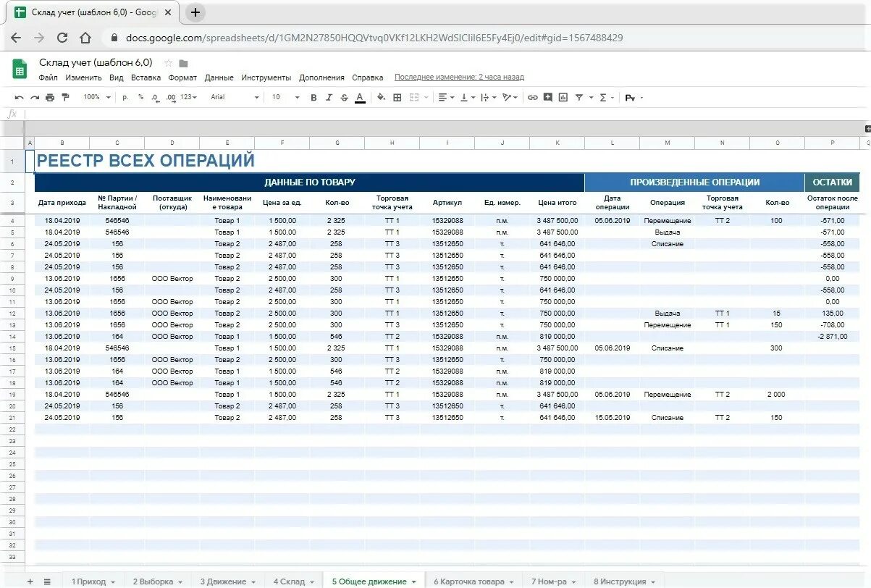The image size is (871, 588).
Task: Add a new sheet with plus button
Action: click(30, 581)
